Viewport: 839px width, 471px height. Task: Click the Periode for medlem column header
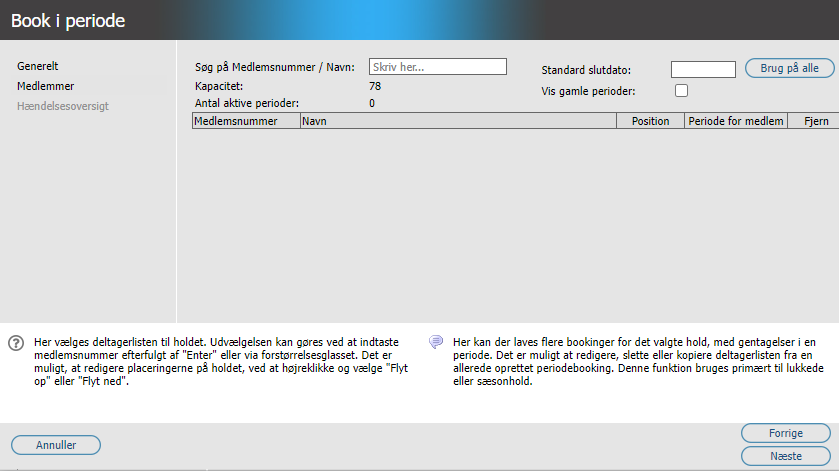736,121
